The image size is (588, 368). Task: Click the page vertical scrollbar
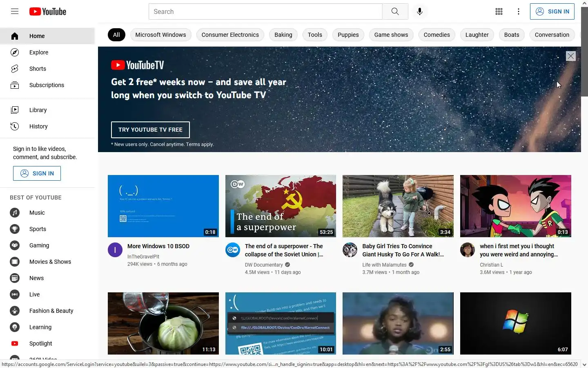pyautogui.click(x=584, y=52)
